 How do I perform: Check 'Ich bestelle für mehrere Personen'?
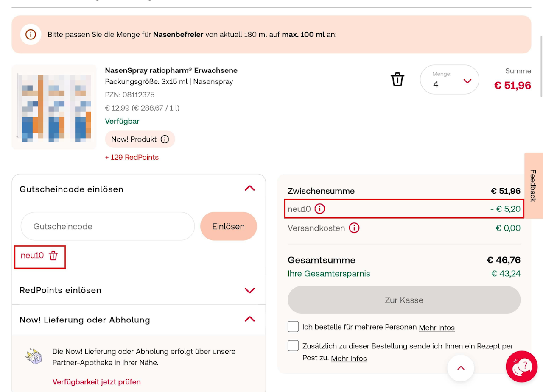point(293,327)
